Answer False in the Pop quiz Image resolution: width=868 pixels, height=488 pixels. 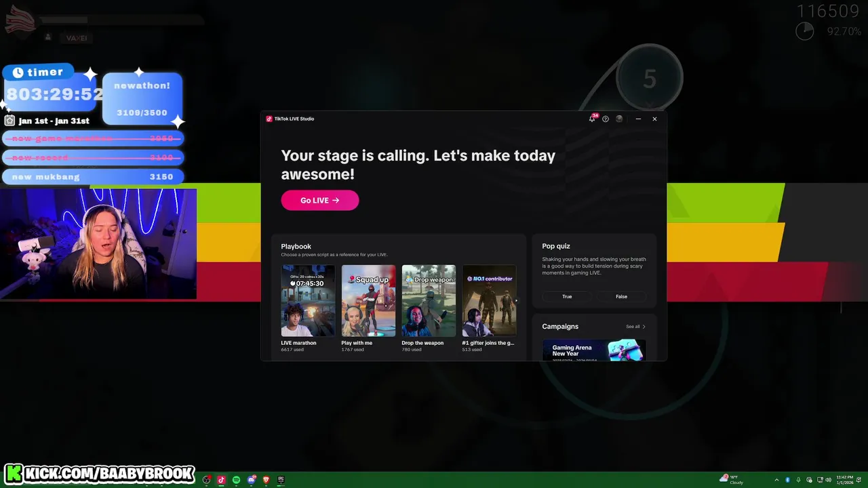[621, 296]
